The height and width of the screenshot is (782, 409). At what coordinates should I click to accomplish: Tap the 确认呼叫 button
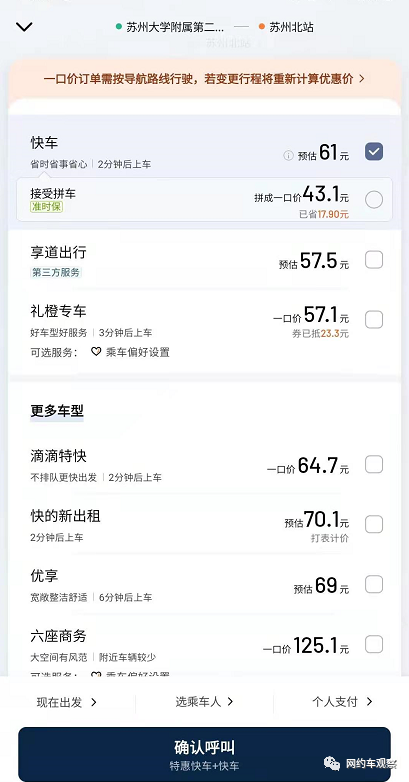(204, 754)
